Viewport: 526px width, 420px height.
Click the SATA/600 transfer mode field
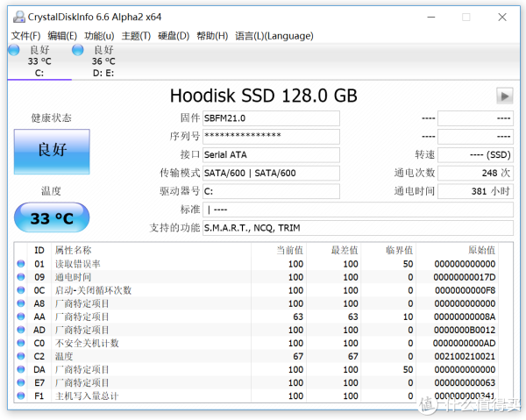pos(271,173)
